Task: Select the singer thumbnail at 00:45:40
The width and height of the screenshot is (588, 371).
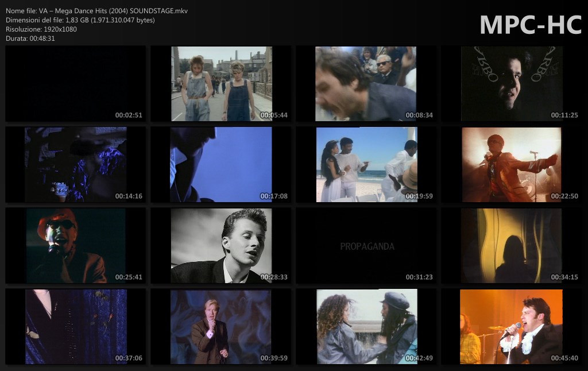Action: point(512,327)
